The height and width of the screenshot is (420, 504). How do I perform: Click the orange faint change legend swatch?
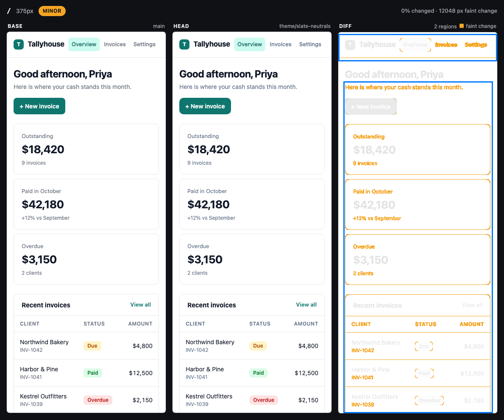(x=462, y=26)
